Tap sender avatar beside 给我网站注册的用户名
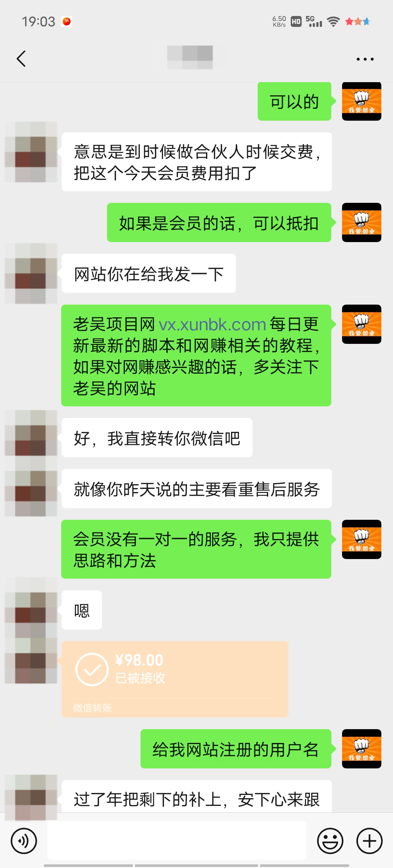Viewport: 393px width, 868px height. [x=362, y=749]
